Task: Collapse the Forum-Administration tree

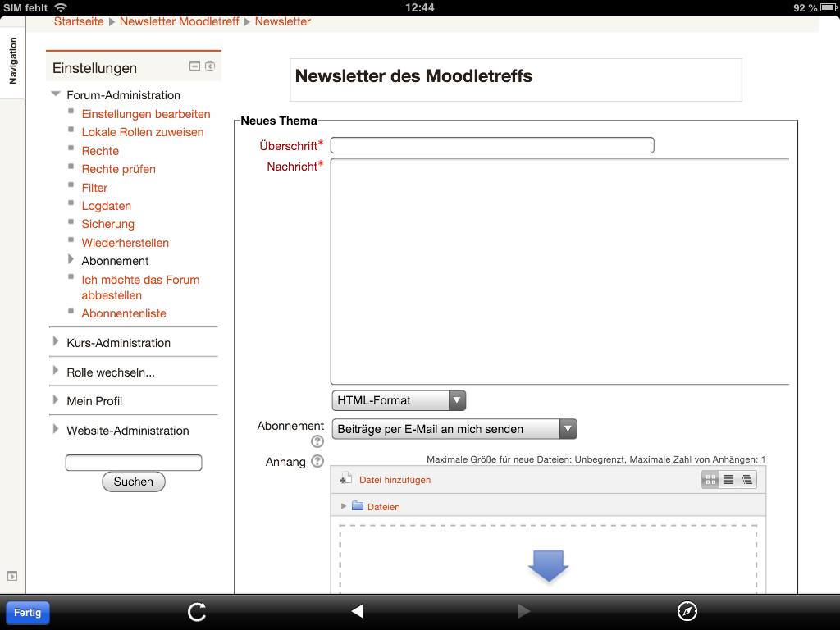Action: (x=56, y=94)
